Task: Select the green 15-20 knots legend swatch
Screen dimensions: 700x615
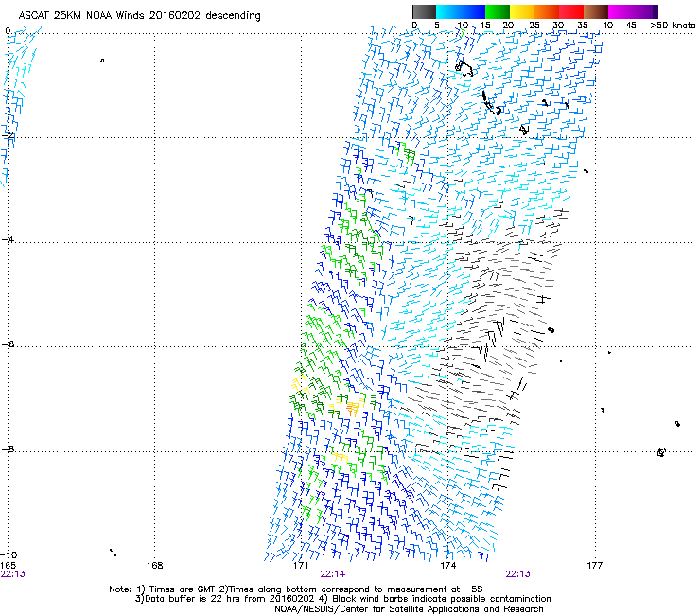Action: [498, 11]
